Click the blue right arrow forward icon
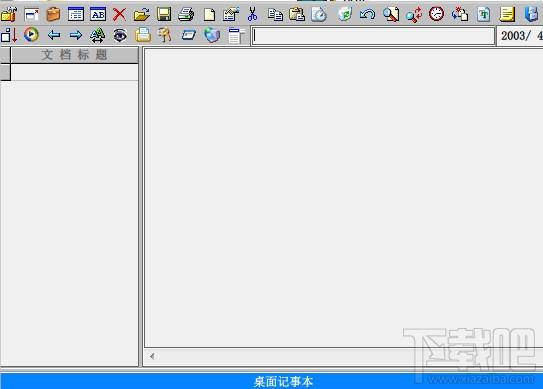 [x=76, y=35]
